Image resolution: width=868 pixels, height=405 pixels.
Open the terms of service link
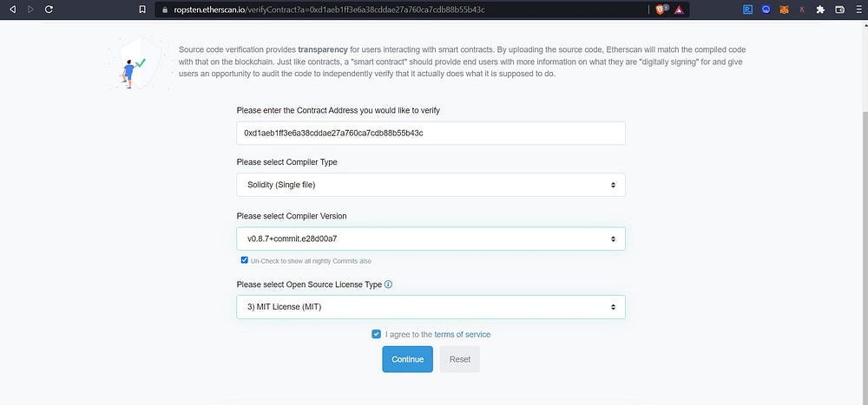[x=463, y=334]
